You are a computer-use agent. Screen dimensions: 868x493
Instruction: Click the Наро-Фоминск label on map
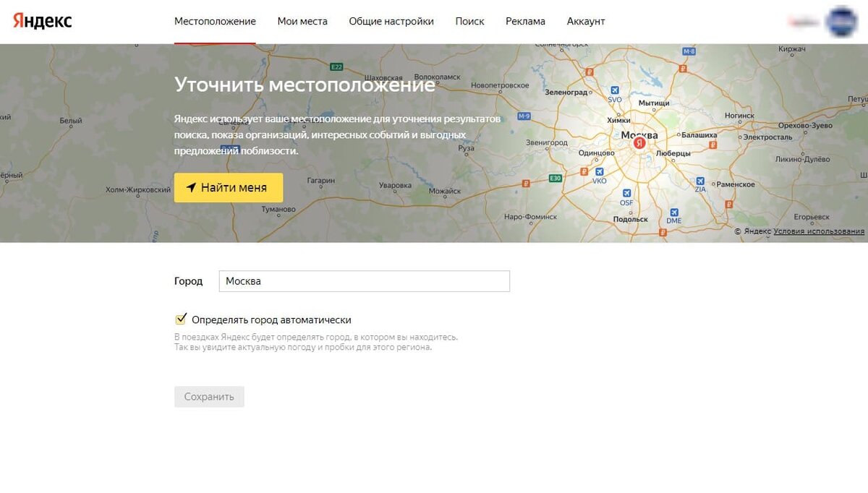(x=530, y=217)
